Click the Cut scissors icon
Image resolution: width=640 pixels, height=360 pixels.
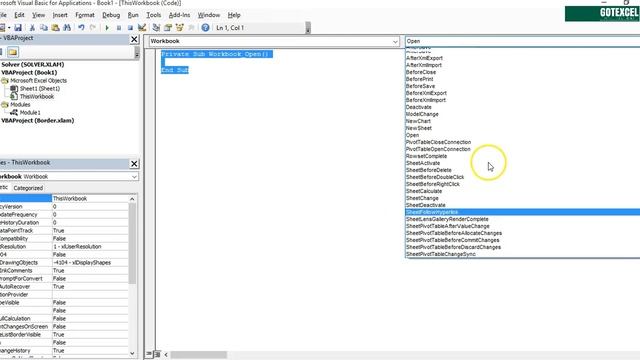[32, 28]
